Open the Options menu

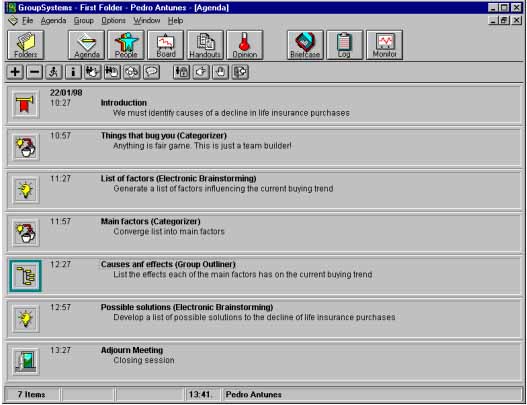(114, 21)
